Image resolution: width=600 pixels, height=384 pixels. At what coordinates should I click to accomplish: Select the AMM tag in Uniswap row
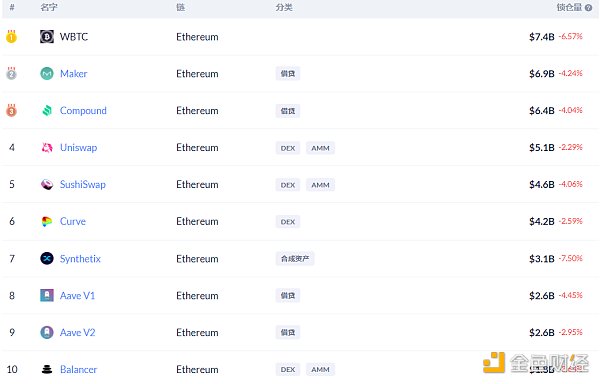coord(320,148)
